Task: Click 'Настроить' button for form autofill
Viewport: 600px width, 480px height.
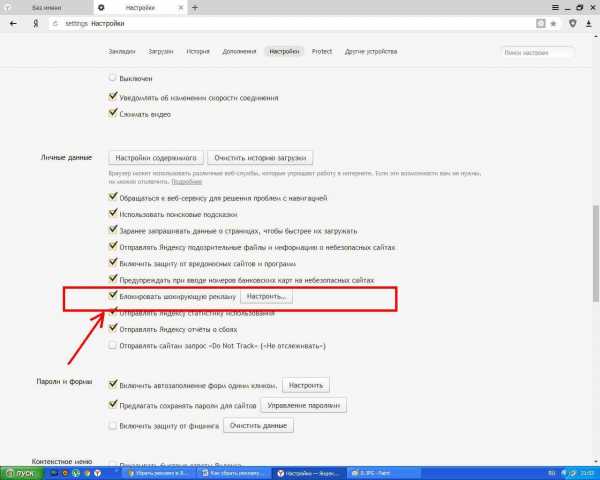Action: click(306, 385)
